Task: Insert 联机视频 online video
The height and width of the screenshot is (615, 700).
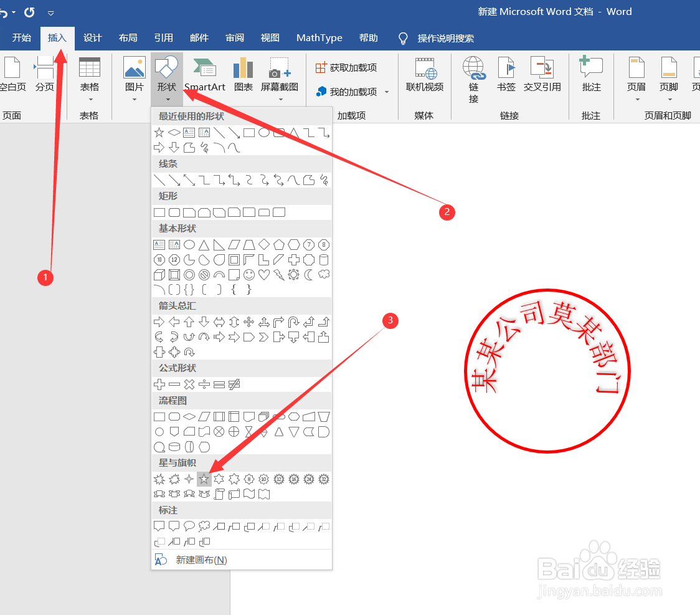Action: pyautogui.click(x=425, y=74)
